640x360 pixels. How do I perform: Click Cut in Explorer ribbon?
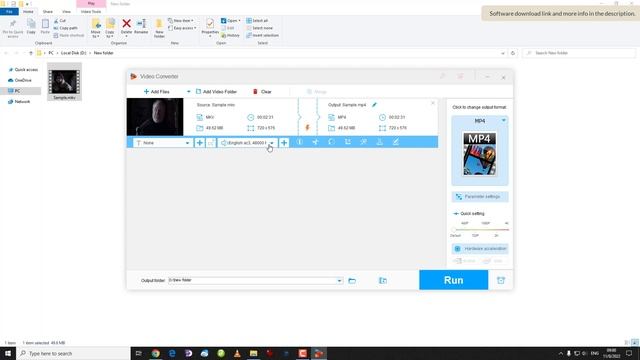point(60,21)
